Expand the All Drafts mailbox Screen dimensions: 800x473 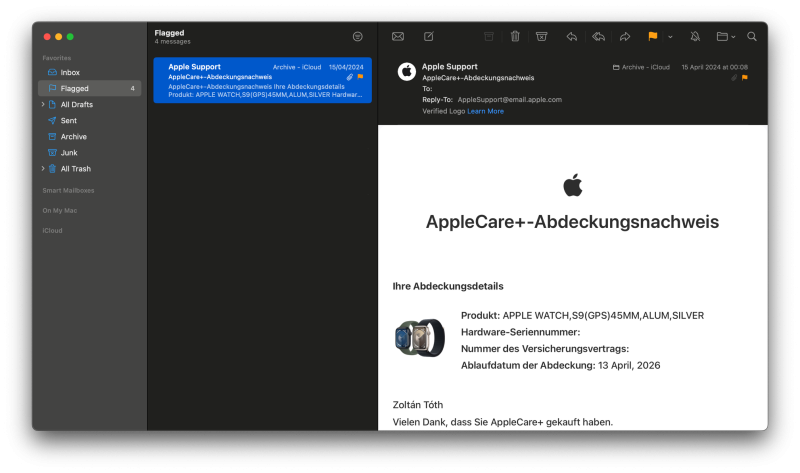coord(43,104)
